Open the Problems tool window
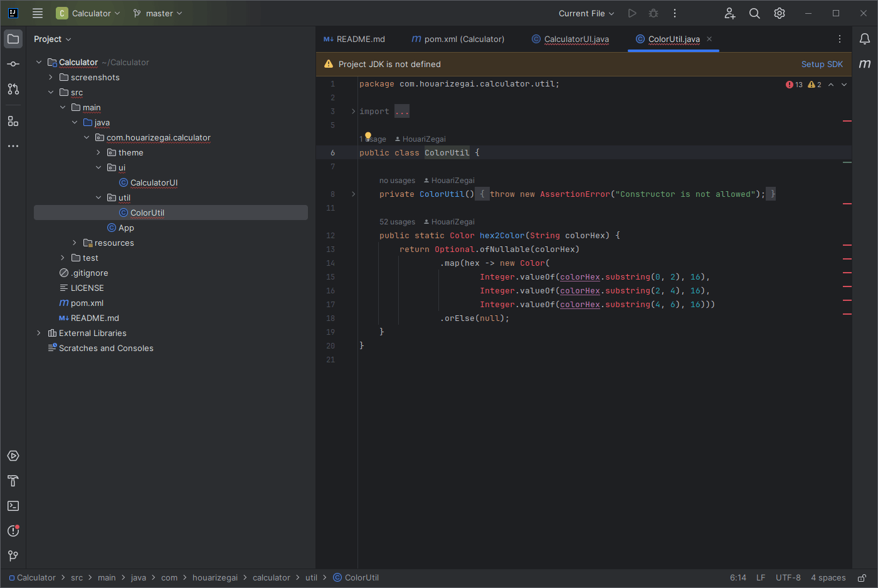This screenshot has height=588, width=878. point(13,531)
